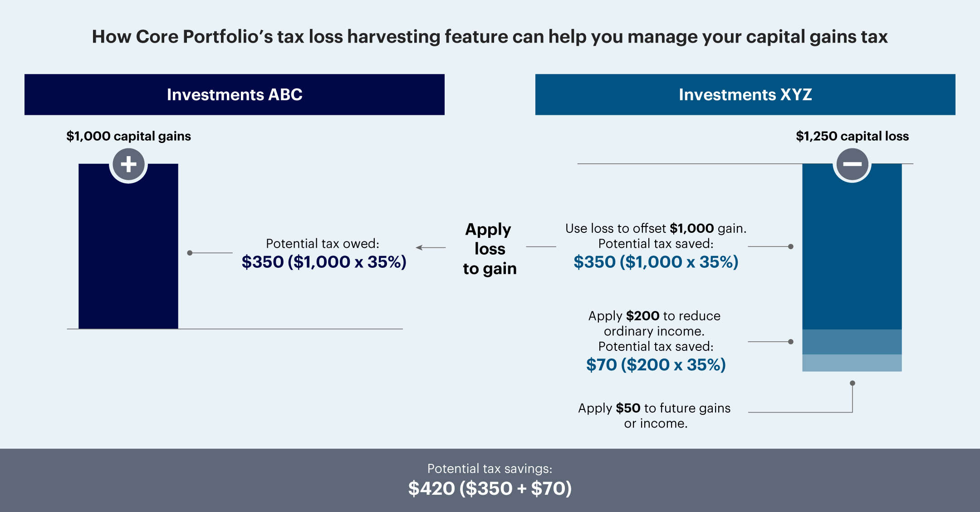The height and width of the screenshot is (512, 980).
Task: Click the dot marker next to $1,000 offset text
Action: point(791,246)
